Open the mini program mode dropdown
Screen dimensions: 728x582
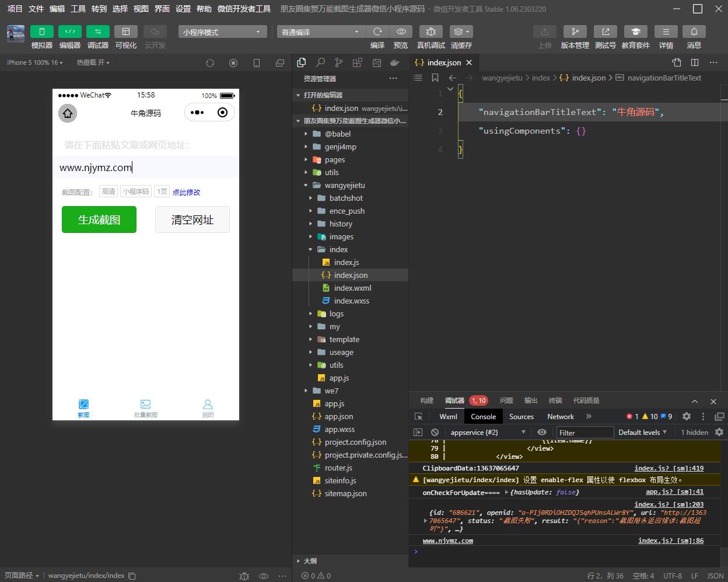tap(222, 32)
